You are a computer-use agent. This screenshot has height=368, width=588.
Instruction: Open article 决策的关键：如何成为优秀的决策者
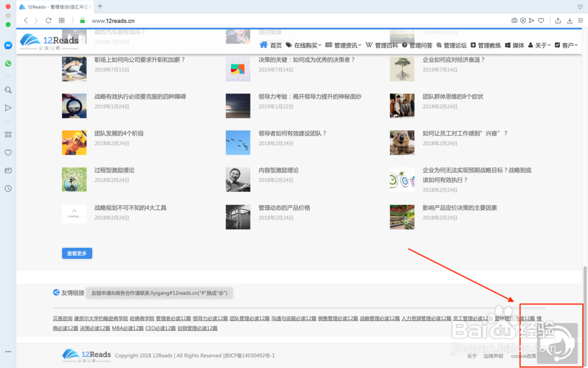(306, 59)
